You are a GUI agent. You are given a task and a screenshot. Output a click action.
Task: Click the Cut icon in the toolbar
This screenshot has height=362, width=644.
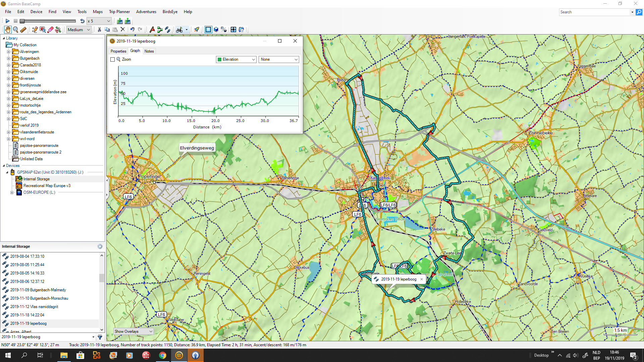pyautogui.click(x=100, y=29)
